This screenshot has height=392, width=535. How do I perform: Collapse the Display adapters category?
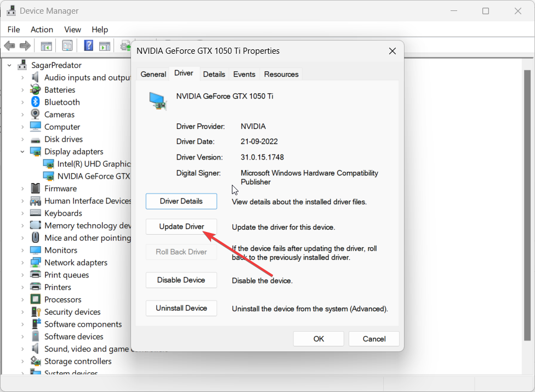point(22,151)
